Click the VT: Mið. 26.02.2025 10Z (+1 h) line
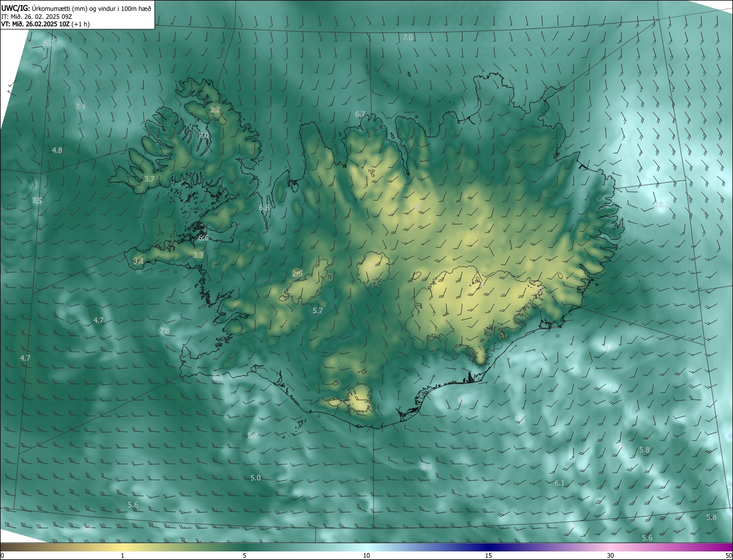The height and width of the screenshot is (560, 733). pyautogui.click(x=45, y=24)
